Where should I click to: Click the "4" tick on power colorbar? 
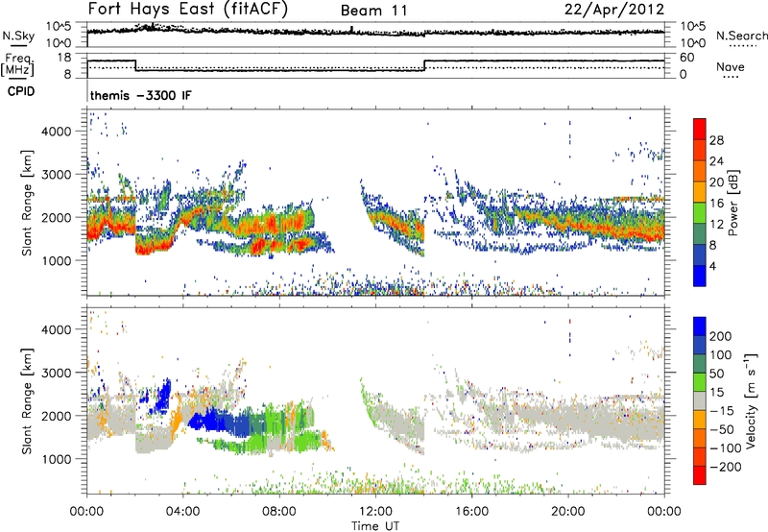click(x=712, y=266)
